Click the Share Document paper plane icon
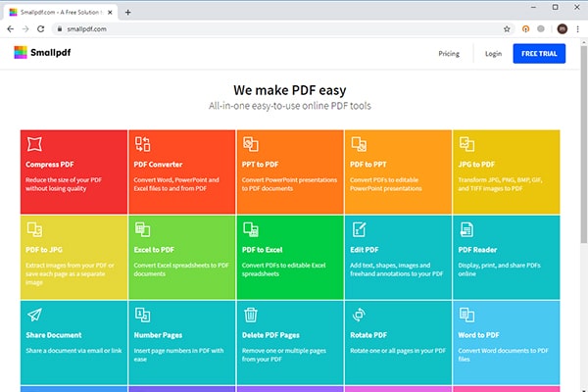 34,315
